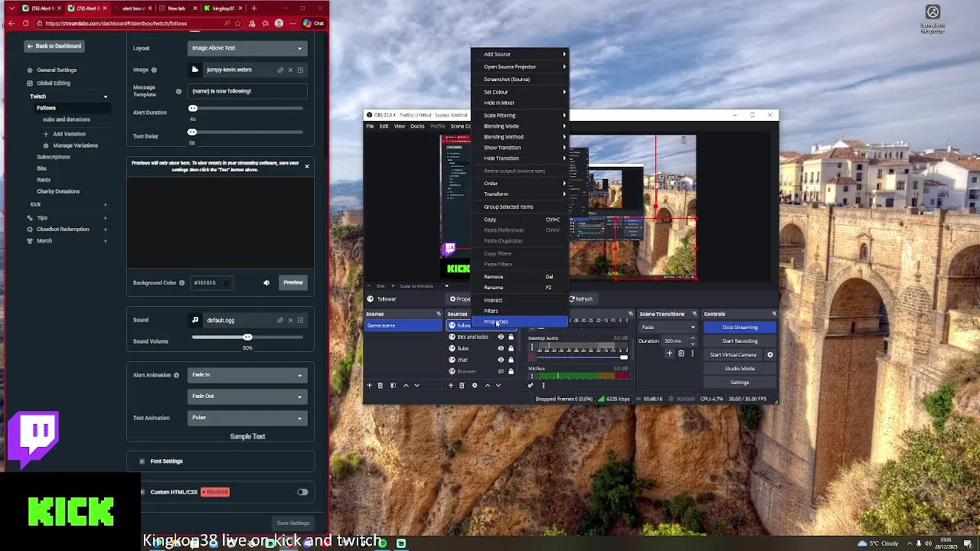
Task: Delete selected source with trash icon
Action: [462, 385]
